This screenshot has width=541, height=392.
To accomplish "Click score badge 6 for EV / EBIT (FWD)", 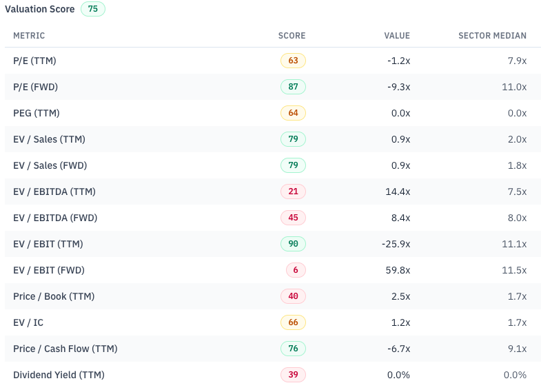I will pyautogui.click(x=296, y=270).
